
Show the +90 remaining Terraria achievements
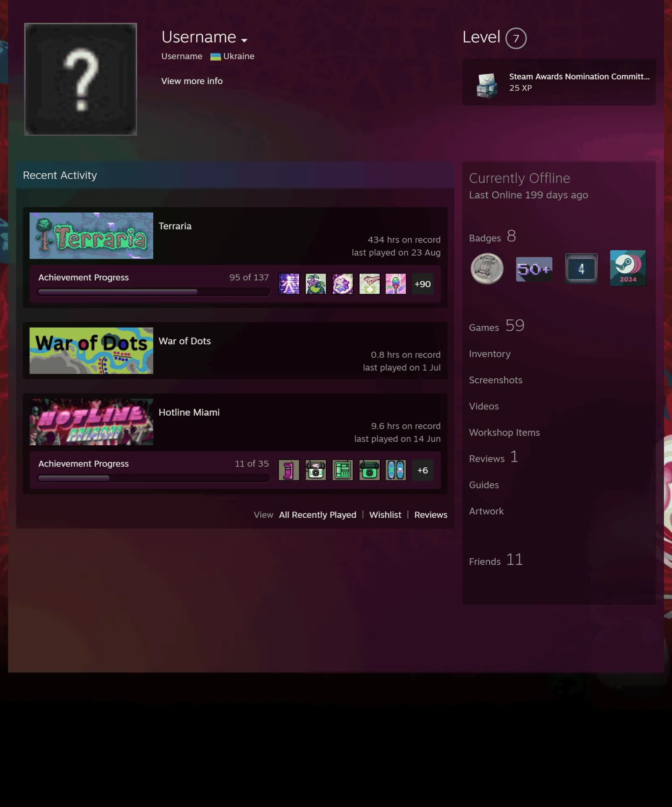point(423,284)
